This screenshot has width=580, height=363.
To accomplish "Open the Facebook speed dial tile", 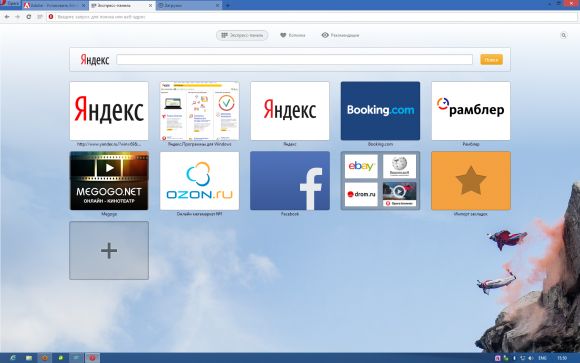I will pos(290,181).
